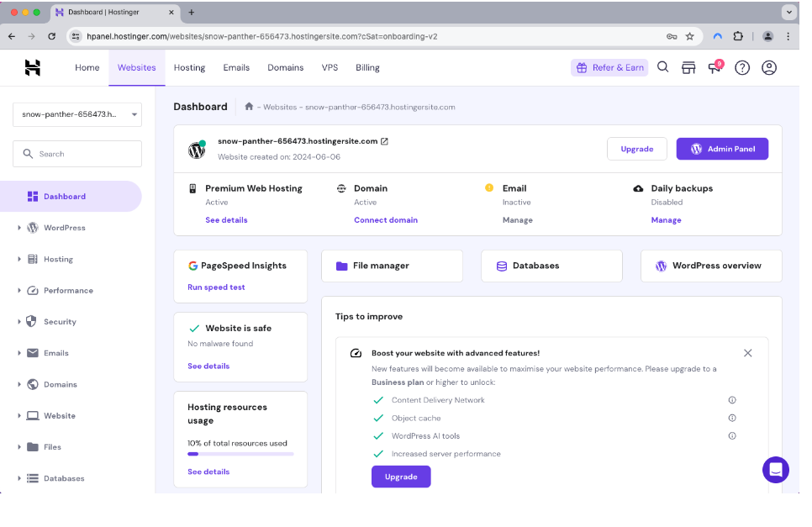Open Domains in top navigation

285,67
